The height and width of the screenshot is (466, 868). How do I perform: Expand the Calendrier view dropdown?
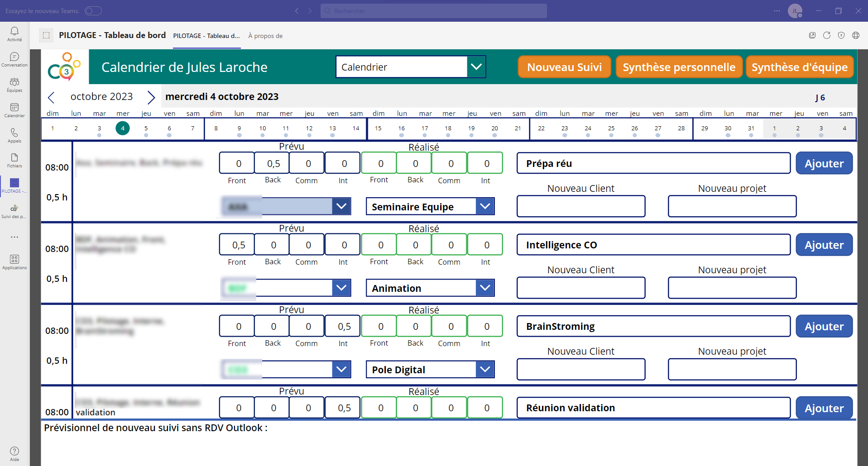[476, 67]
